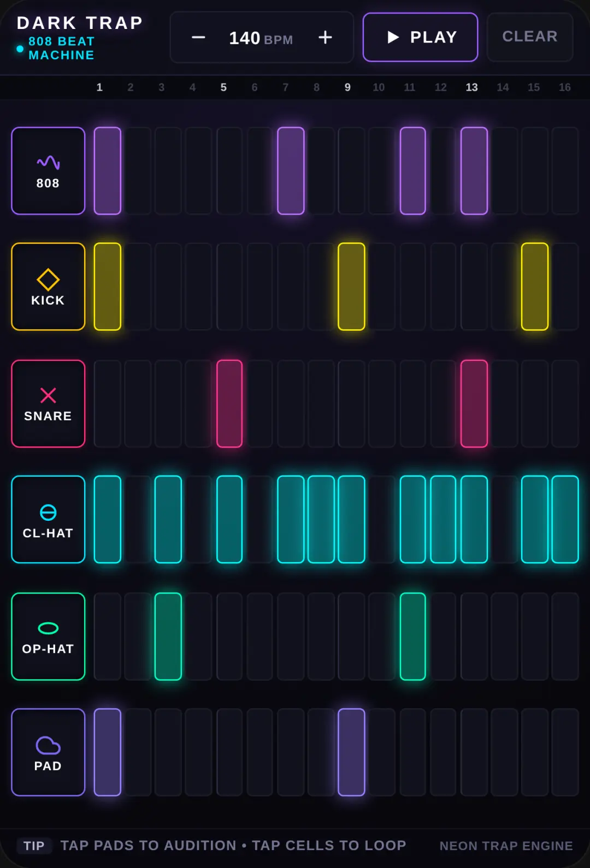Enable 808 step 5
Viewport: 590px width, 868px height.
pyautogui.click(x=229, y=171)
